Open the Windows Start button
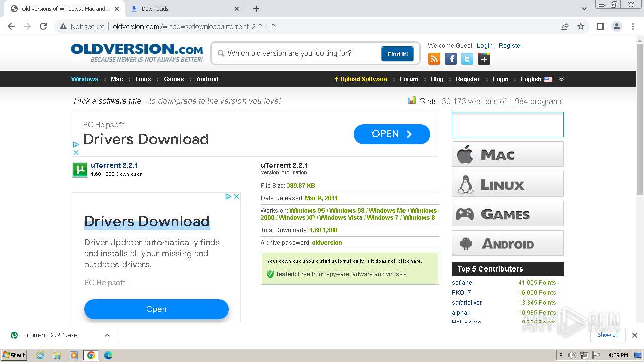The image size is (644, 362). click(14, 355)
